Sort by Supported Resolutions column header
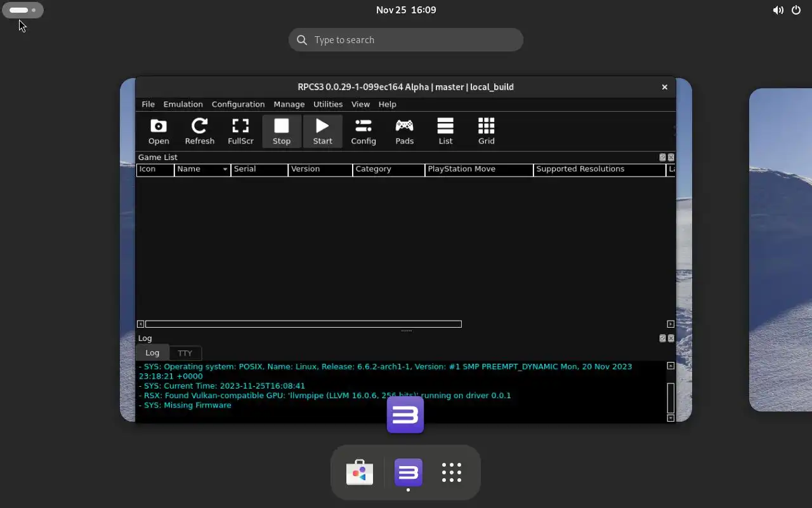This screenshot has height=508, width=812. coord(599,169)
